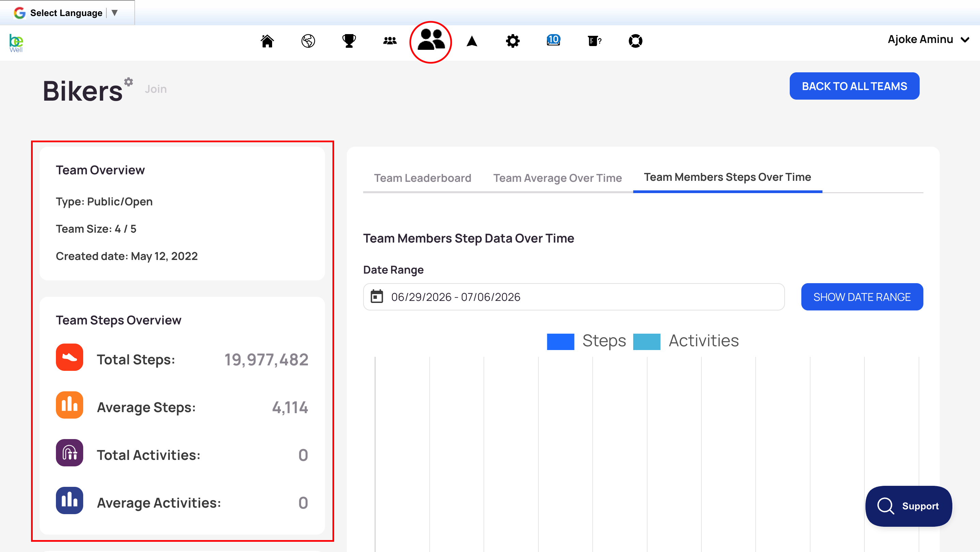The image size is (980, 552).
Task: Click the globe icon in the navigation bar
Action: [308, 41]
